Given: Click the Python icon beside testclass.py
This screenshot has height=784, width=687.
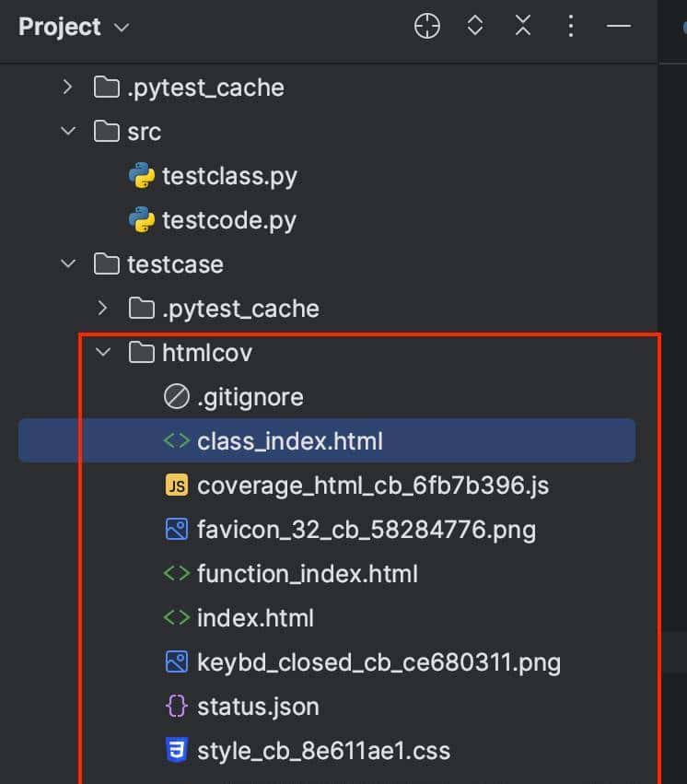Looking at the screenshot, I should coord(140,175).
